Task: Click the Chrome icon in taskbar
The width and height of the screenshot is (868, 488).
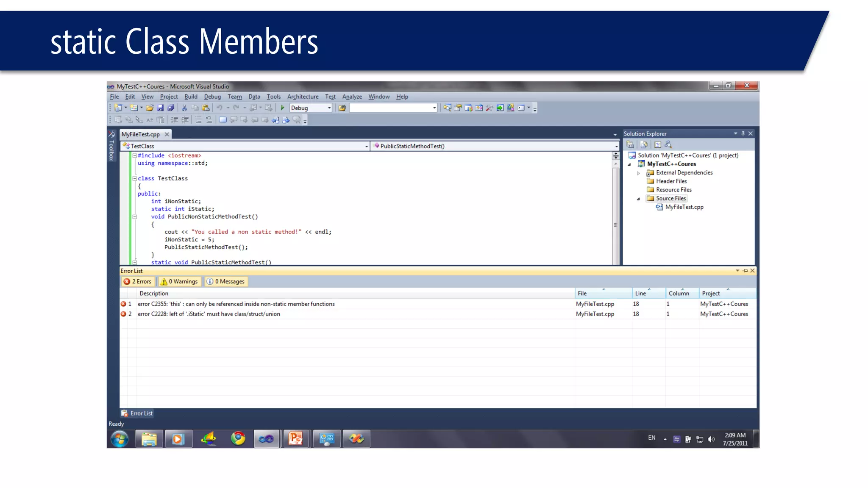Action: coord(238,439)
